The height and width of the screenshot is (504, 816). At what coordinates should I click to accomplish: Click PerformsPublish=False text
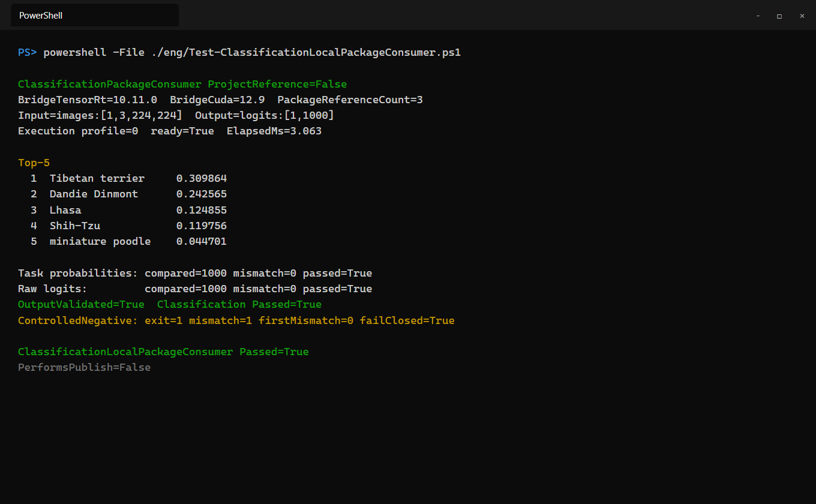pos(85,367)
